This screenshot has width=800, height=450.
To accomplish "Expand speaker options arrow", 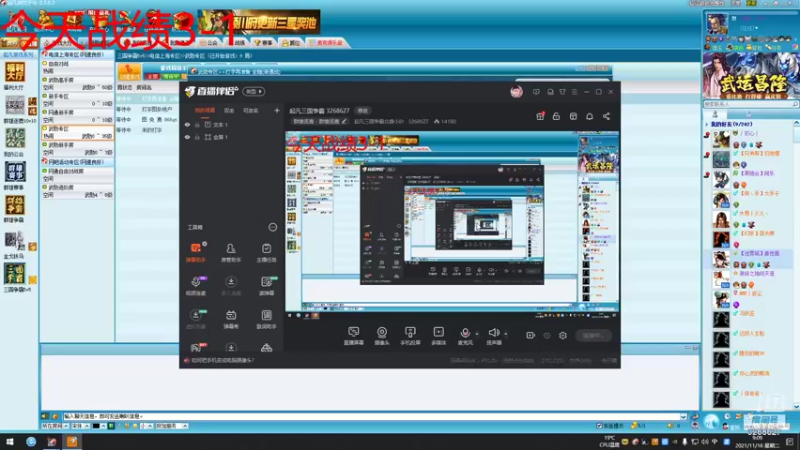I will (506, 334).
